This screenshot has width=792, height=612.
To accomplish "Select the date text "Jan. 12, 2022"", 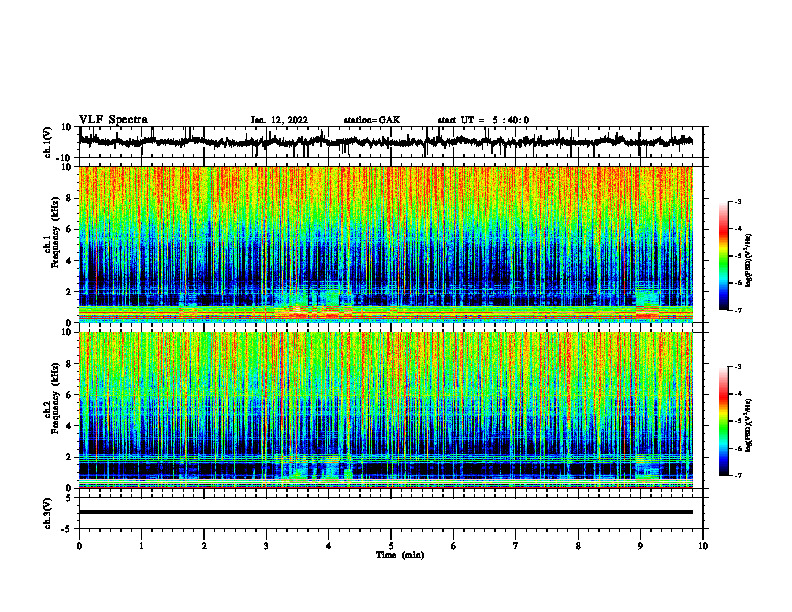I will 279,120.
